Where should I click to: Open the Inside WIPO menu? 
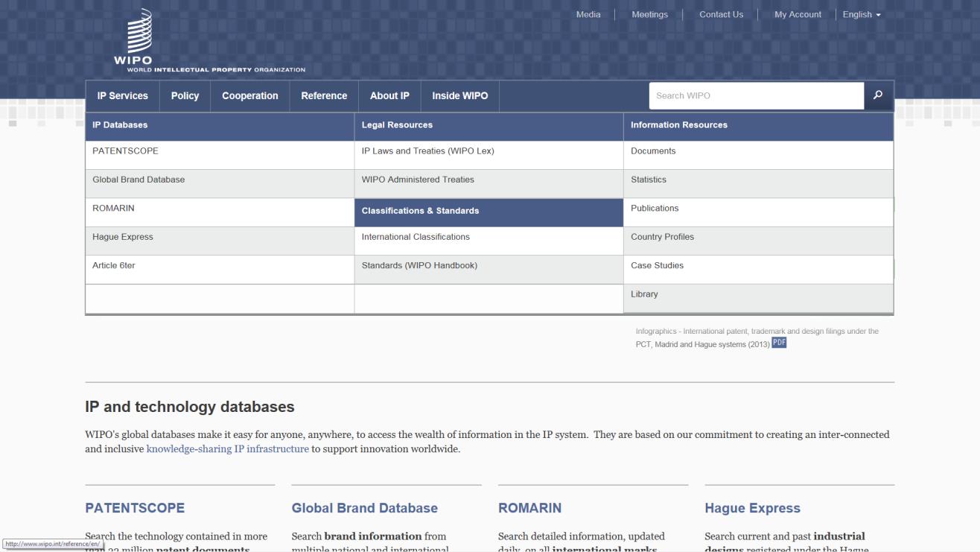(x=460, y=96)
